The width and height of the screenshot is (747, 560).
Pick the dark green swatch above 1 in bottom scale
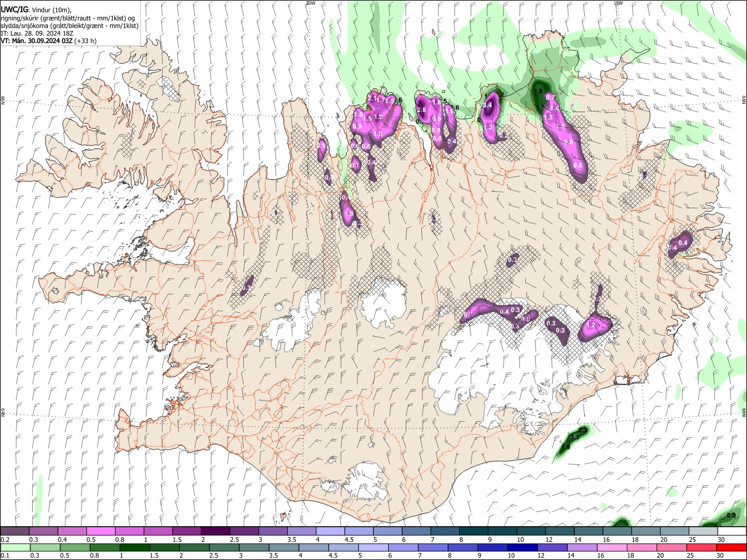pyautogui.click(x=134, y=547)
